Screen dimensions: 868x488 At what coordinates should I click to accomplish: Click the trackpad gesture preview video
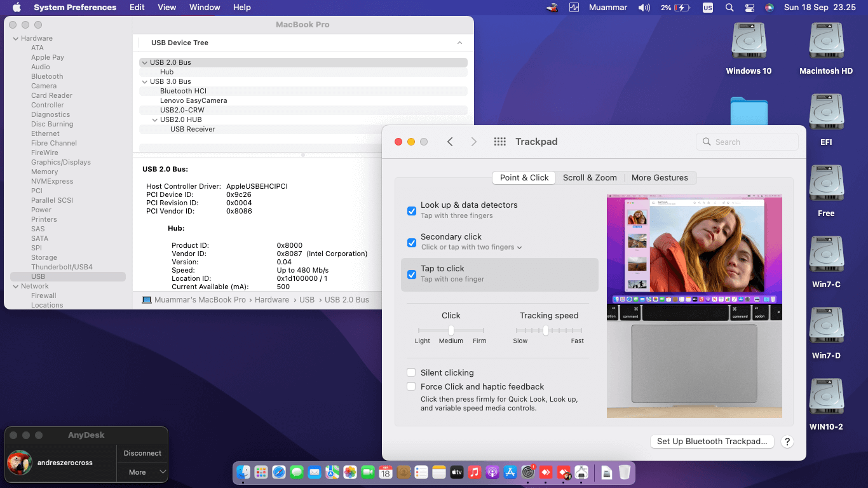tap(695, 306)
